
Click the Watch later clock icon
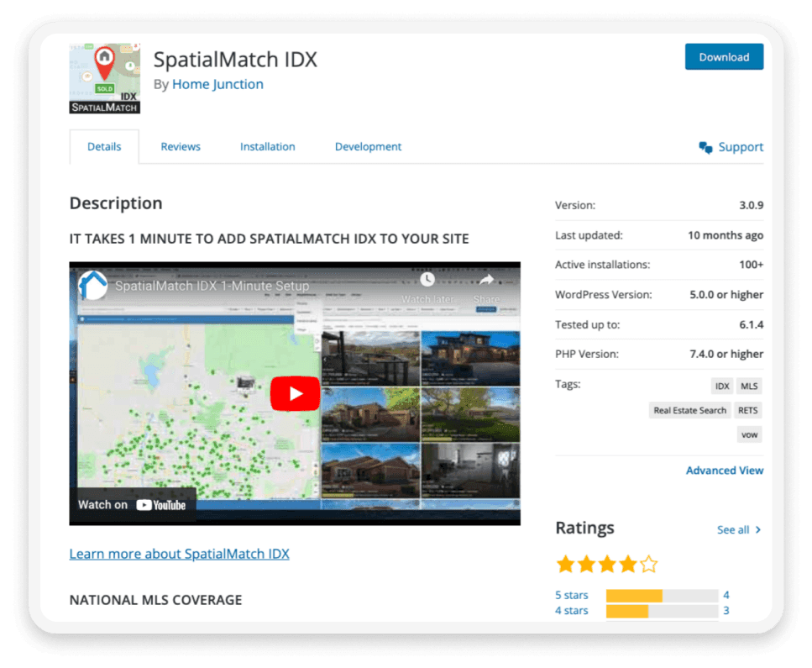[x=427, y=279]
